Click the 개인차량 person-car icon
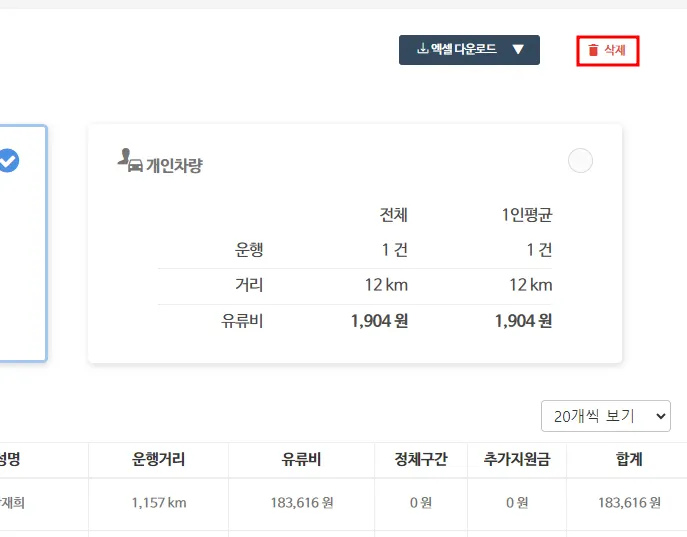Screen dimensions: 687x537 pos(130,161)
